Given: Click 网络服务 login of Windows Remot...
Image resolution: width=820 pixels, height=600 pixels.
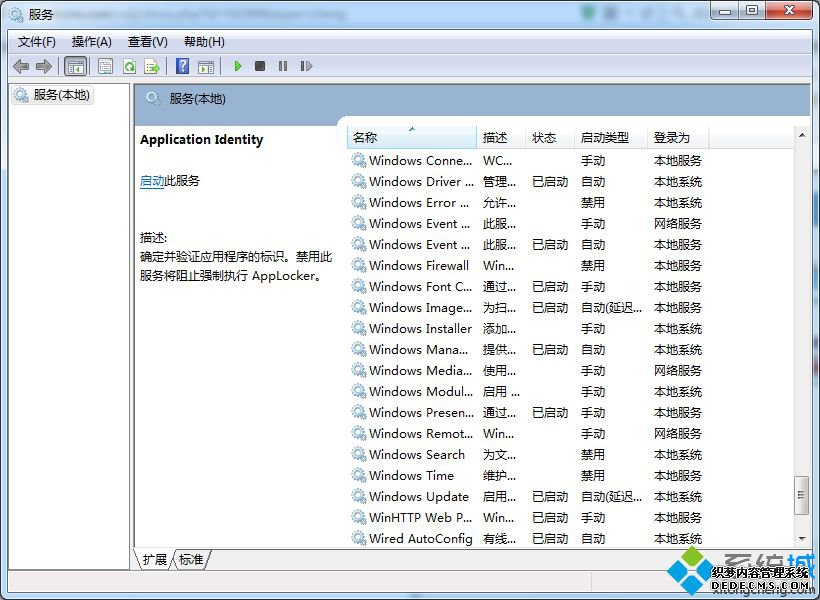Looking at the screenshot, I should (x=678, y=434).
